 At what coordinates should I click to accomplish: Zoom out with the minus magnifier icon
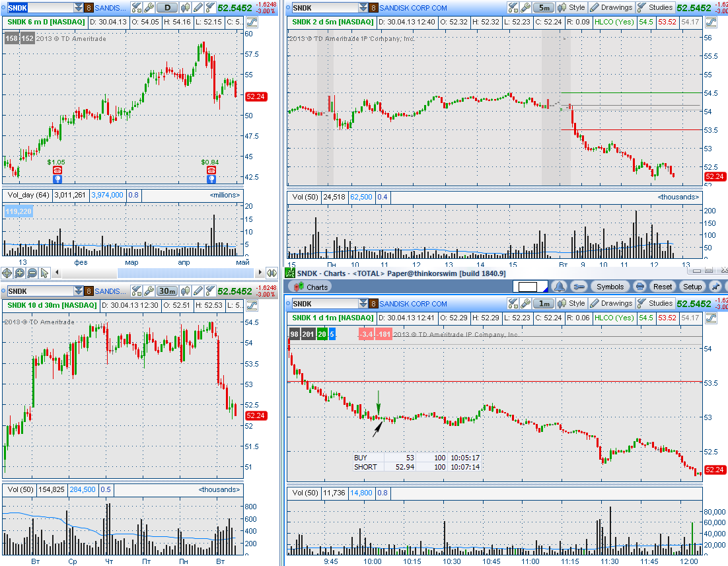pyautogui.click(x=32, y=273)
